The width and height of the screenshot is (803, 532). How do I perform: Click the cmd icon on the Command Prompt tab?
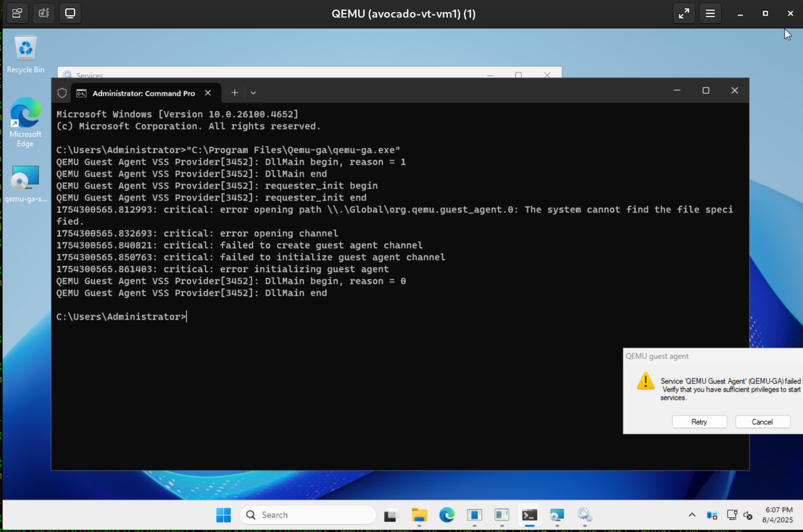tap(81, 93)
